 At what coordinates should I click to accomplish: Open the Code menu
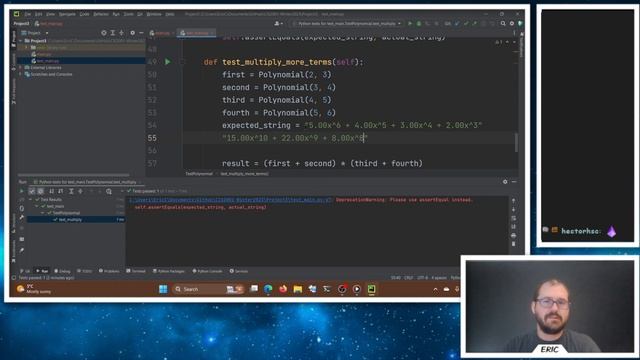84,14
